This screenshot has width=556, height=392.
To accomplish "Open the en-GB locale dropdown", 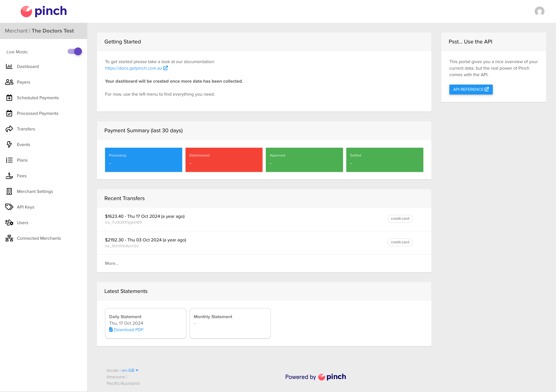I will [x=130, y=370].
